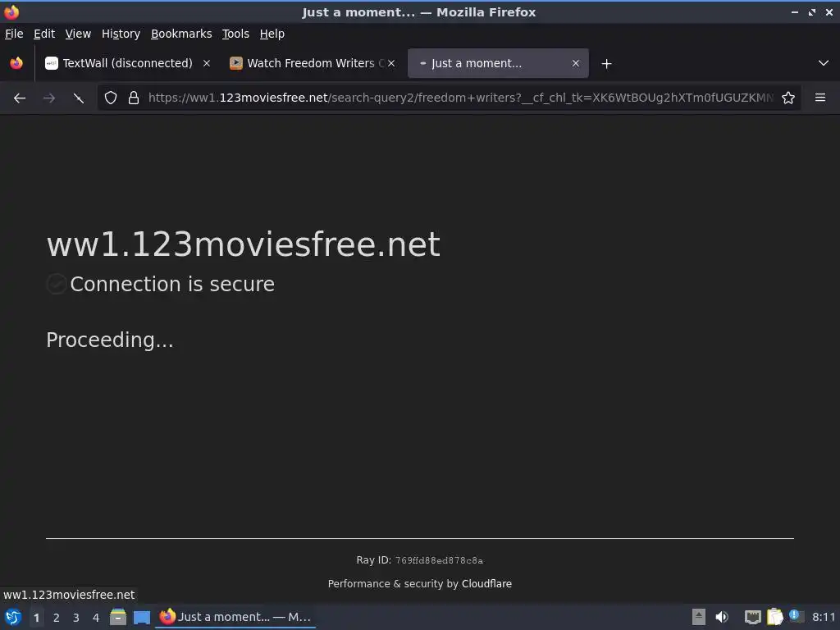Open the tracking protection shield icon

(x=111, y=98)
